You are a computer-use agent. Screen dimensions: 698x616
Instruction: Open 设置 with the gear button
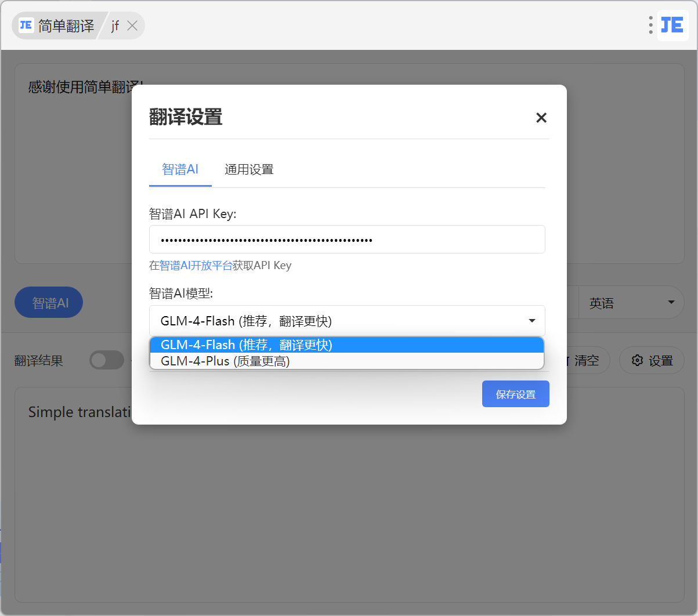click(652, 361)
